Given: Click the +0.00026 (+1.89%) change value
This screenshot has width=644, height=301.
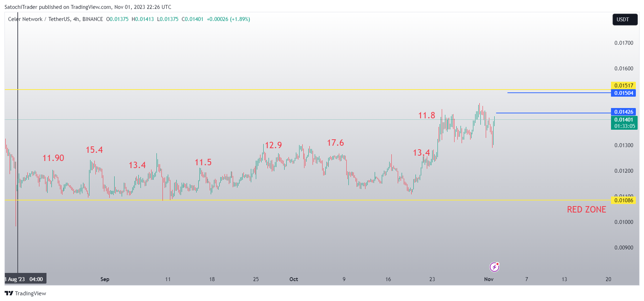Looking at the screenshot, I should (x=229, y=19).
